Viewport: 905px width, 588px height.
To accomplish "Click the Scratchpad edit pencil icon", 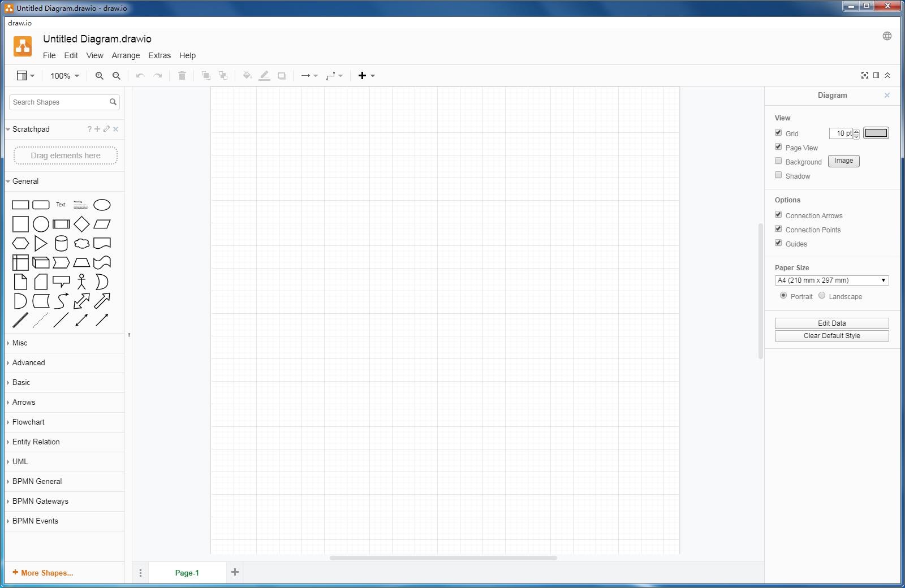I will point(106,129).
